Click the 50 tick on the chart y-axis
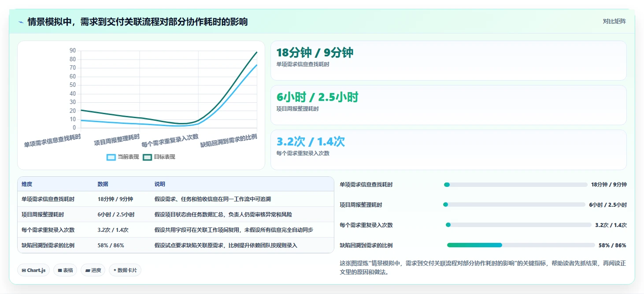 click(x=73, y=85)
